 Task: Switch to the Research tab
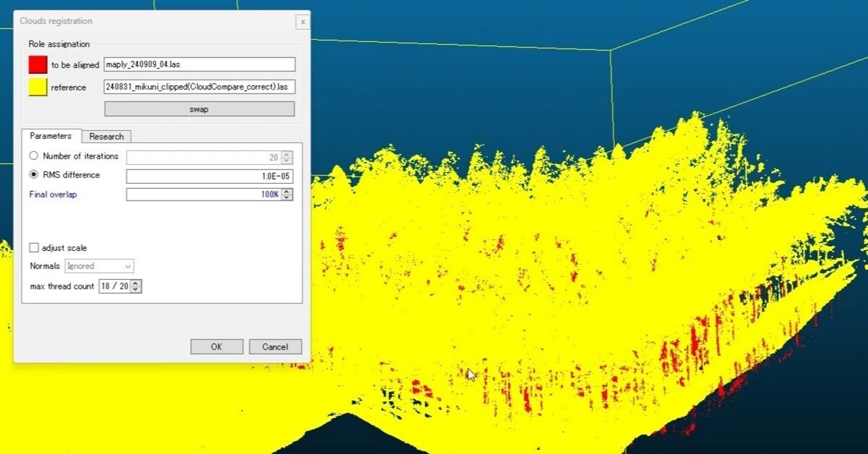(x=106, y=136)
